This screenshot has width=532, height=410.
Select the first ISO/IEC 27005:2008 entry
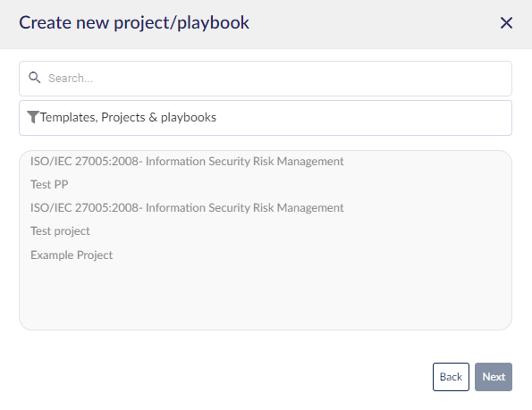point(187,162)
